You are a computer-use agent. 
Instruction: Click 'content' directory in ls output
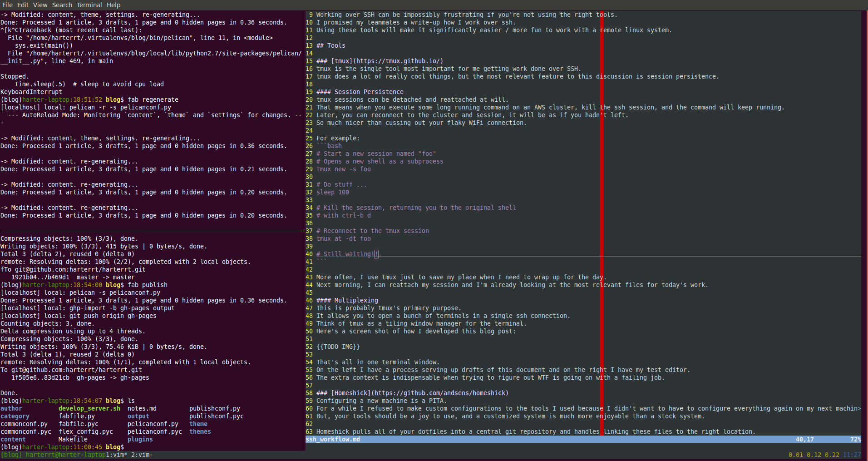pyautogui.click(x=13, y=439)
